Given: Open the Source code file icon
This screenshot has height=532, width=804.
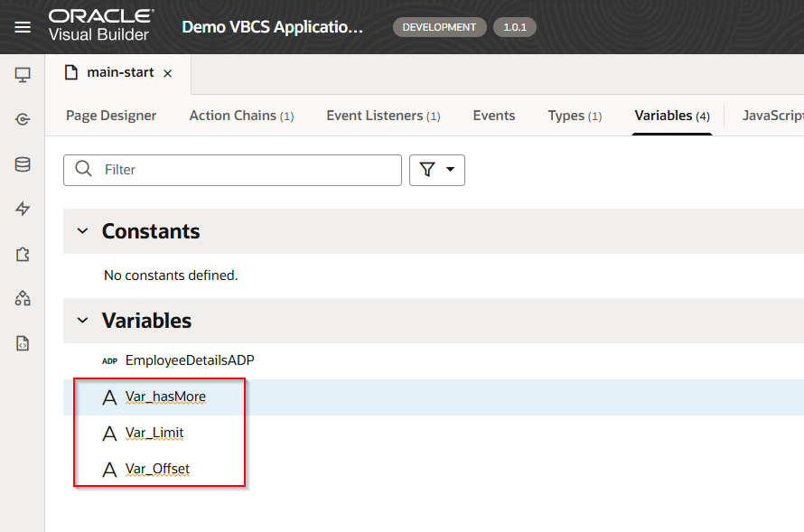Looking at the screenshot, I should [x=23, y=343].
